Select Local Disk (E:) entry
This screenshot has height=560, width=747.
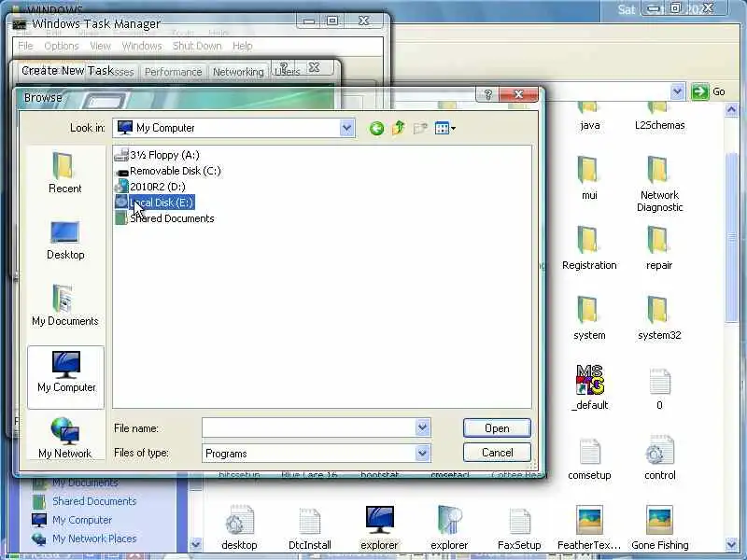click(155, 203)
